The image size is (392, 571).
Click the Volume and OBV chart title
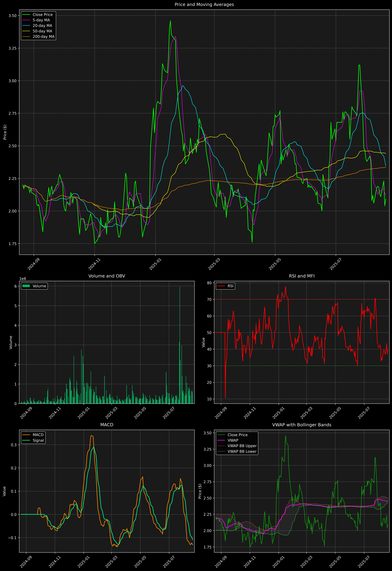pos(107,276)
